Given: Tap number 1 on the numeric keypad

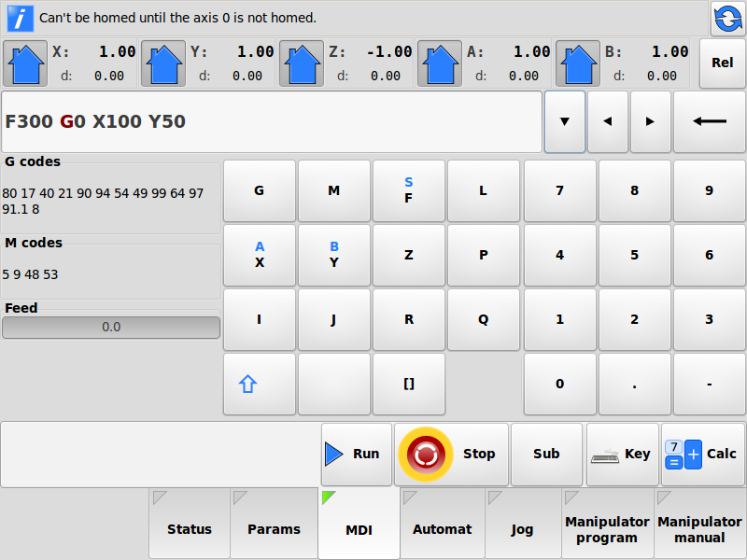Looking at the screenshot, I should coord(559,319).
